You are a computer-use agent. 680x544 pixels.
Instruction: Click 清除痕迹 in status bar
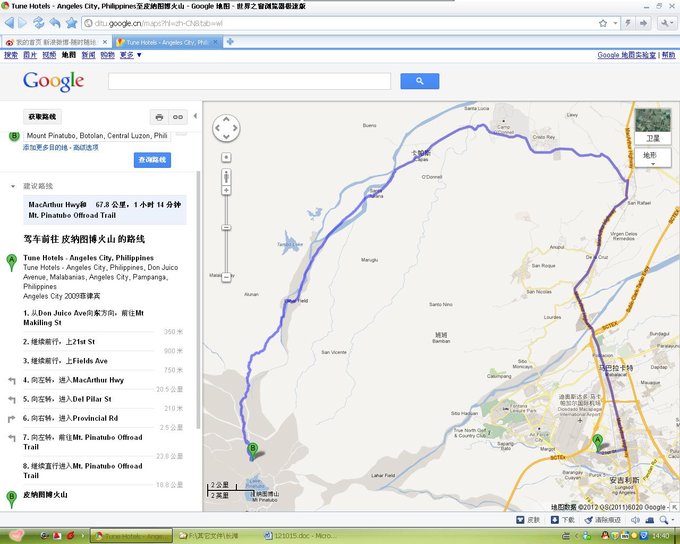[603, 520]
